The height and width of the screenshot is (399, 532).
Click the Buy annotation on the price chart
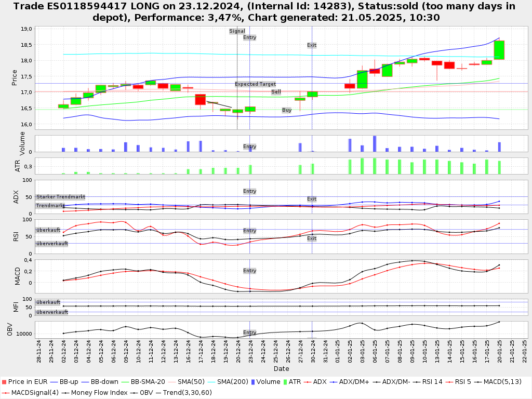287,110
